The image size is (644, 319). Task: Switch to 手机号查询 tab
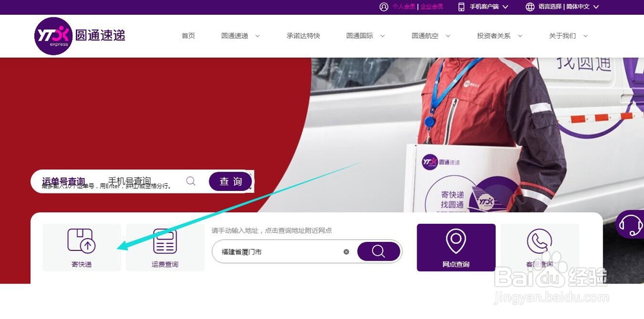(129, 181)
